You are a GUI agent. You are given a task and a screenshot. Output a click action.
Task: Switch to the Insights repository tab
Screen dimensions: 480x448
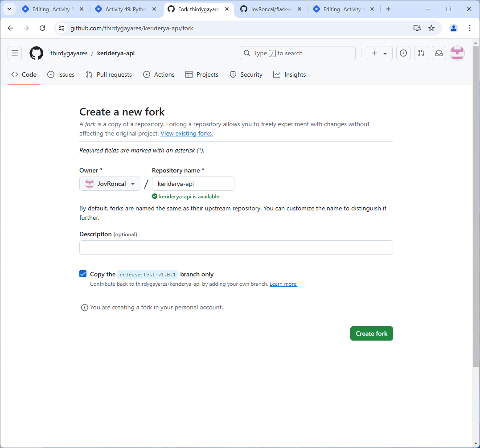[289, 74]
